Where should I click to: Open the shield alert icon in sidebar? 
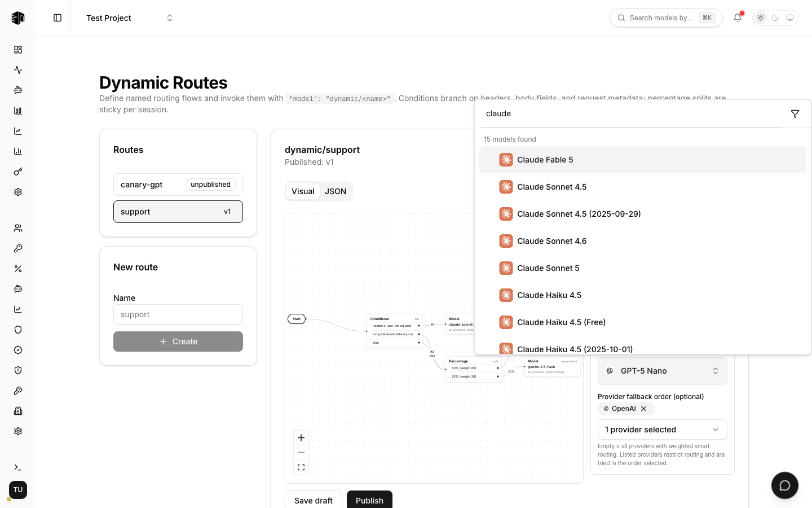pyautogui.click(x=18, y=370)
